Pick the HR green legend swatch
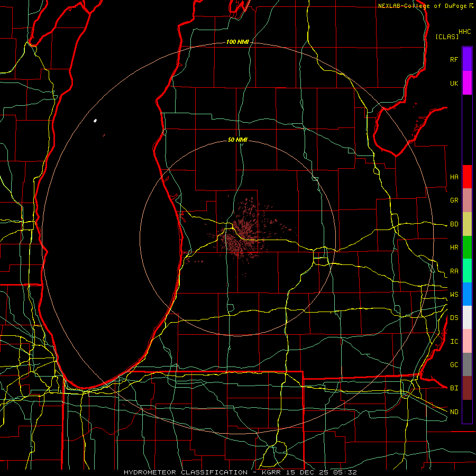The height and width of the screenshot is (476, 476). [x=467, y=247]
